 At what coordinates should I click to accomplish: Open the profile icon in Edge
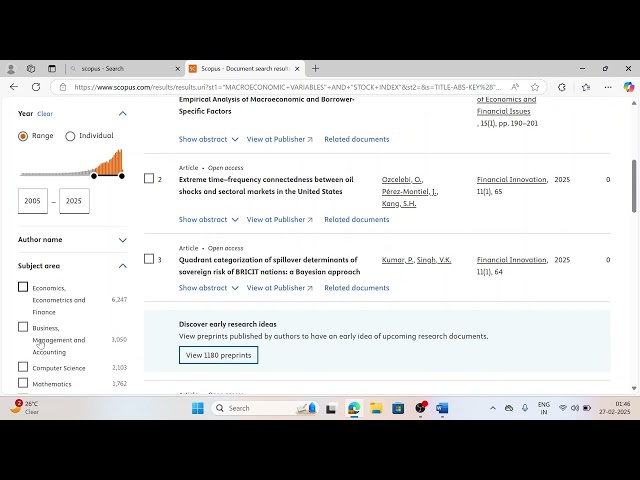pos(11,69)
